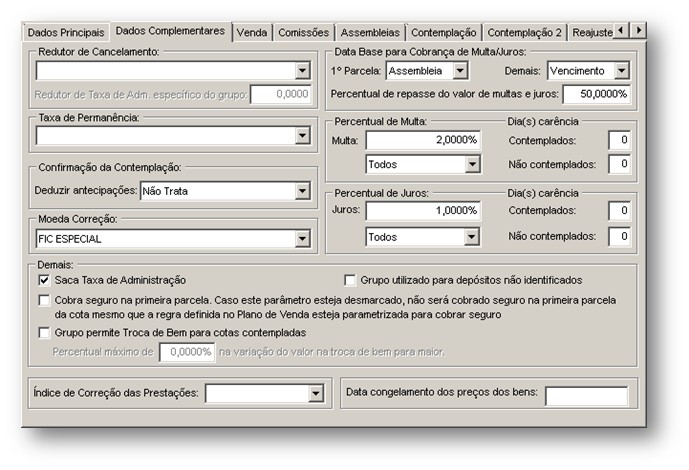
Task: Click the Multa percentage field
Action: [x=423, y=140]
